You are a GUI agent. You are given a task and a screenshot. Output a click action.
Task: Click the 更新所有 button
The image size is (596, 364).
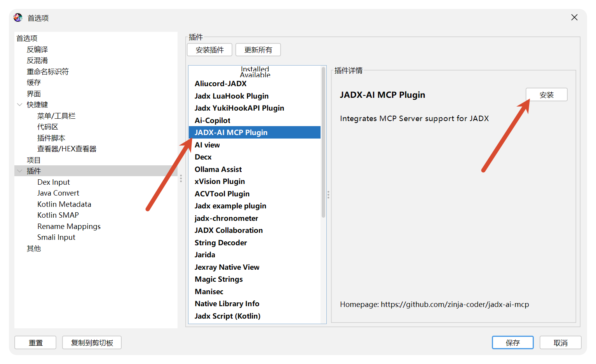(x=258, y=50)
